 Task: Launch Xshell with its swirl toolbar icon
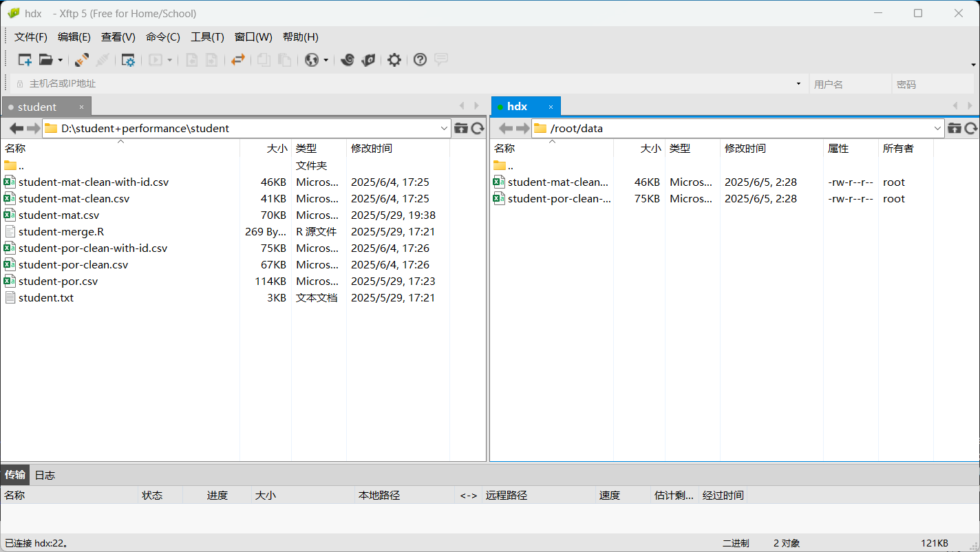click(x=347, y=60)
